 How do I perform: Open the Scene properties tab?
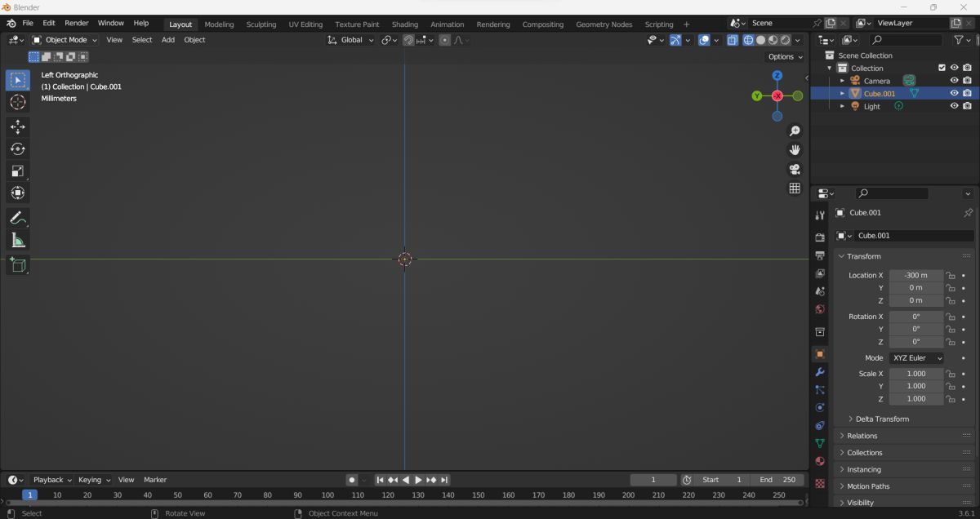[820, 291]
